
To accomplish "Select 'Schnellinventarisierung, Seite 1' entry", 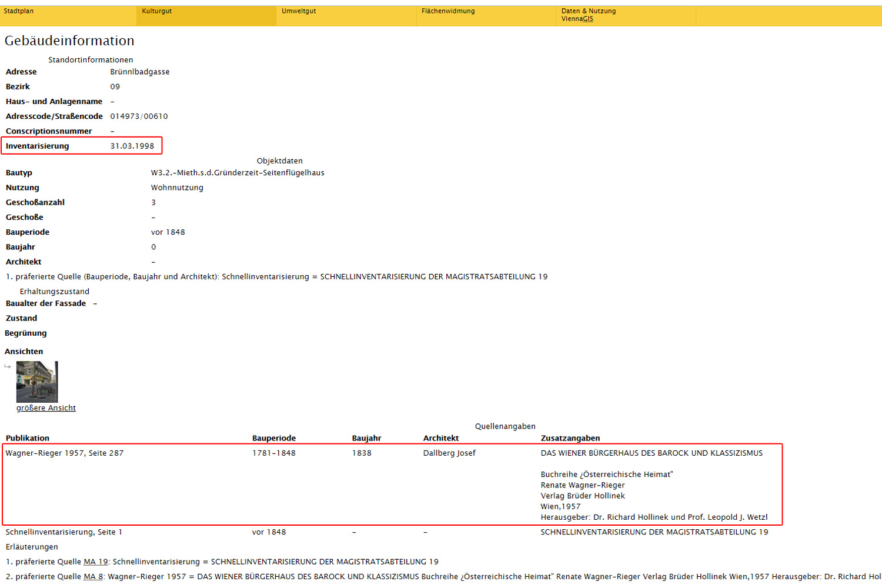I will point(64,532).
